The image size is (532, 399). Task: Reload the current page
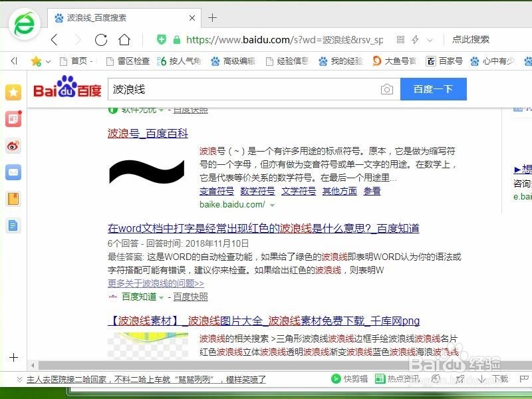(101, 40)
